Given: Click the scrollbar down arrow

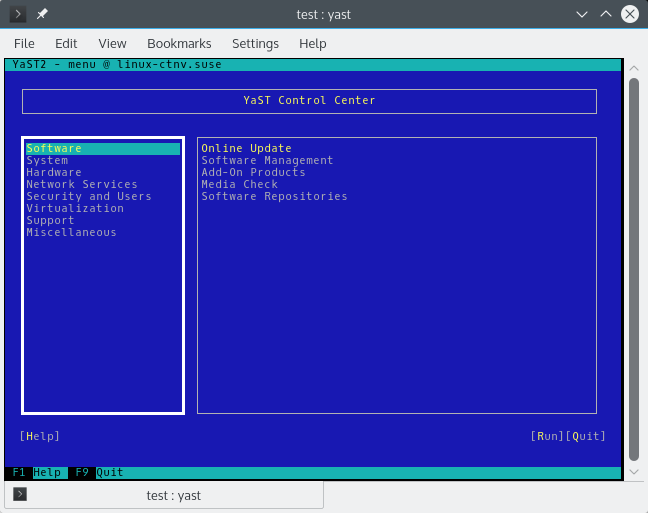Looking at the screenshot, I should click(x=634, y=472).
